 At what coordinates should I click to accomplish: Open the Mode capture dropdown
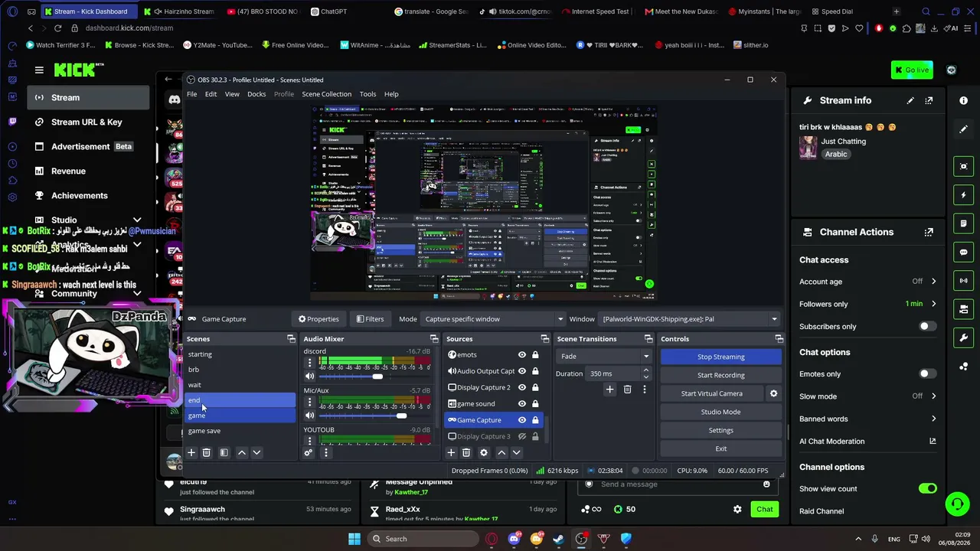point(493,319)
